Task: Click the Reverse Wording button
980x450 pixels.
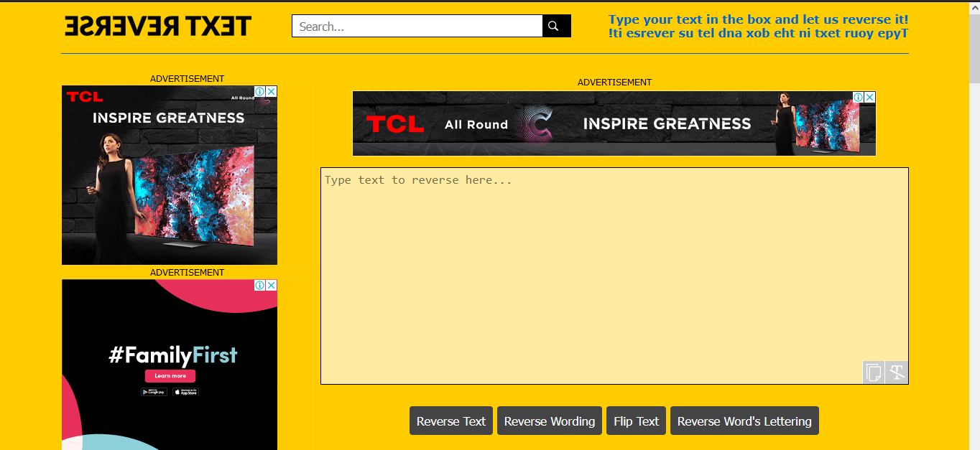Action: point(550,421)
